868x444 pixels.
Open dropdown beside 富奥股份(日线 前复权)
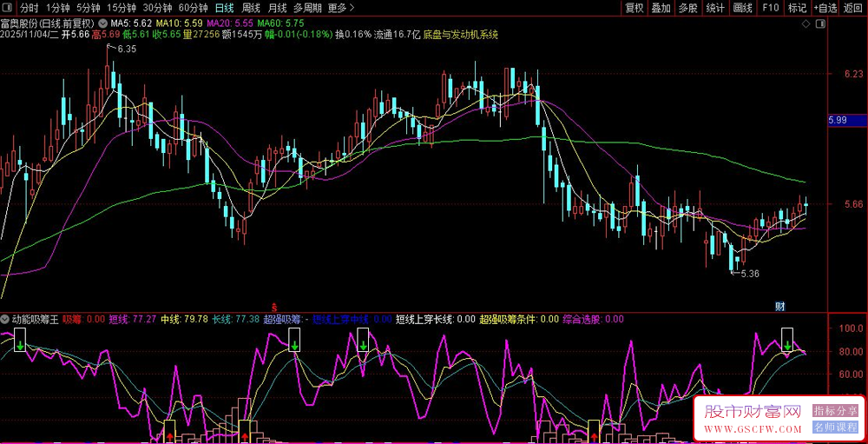tap(103, 23)
